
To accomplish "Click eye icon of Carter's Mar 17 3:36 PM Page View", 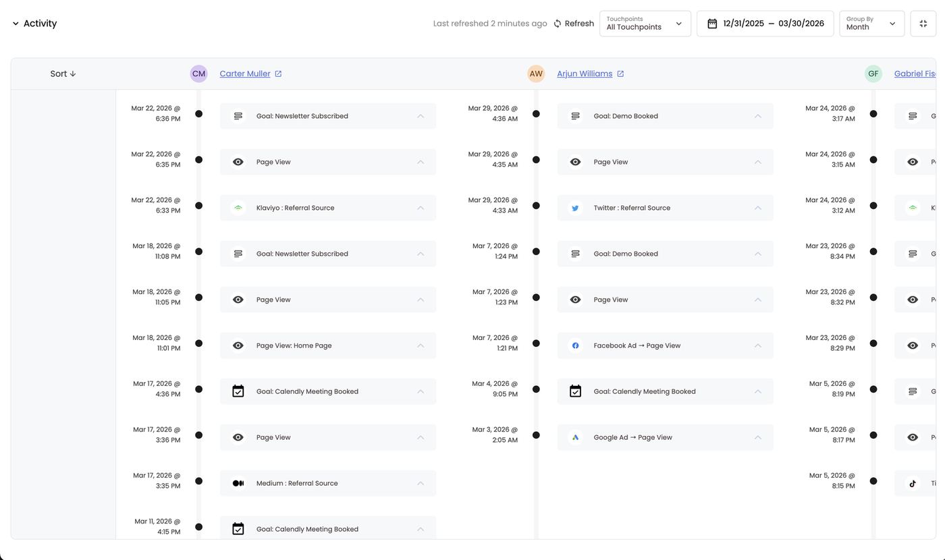I will click(x=238, y=437).
